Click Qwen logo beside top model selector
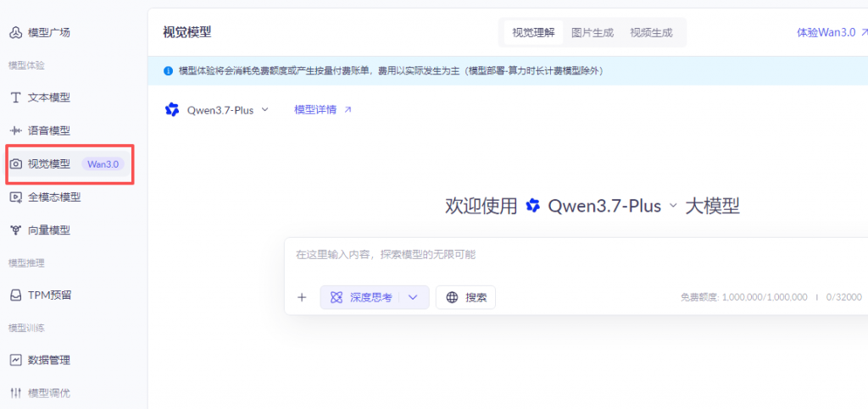The height and width of the screenshot is (409, 868). coord(172,110)
